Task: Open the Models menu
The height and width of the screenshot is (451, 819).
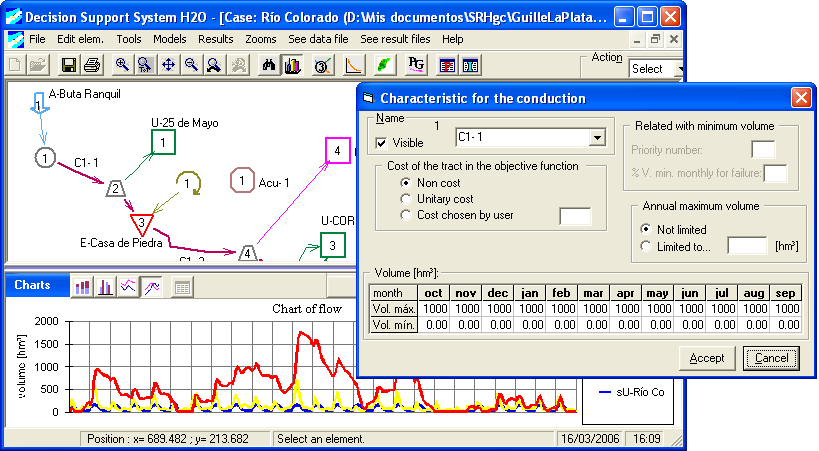Action: tap(170, 39)
